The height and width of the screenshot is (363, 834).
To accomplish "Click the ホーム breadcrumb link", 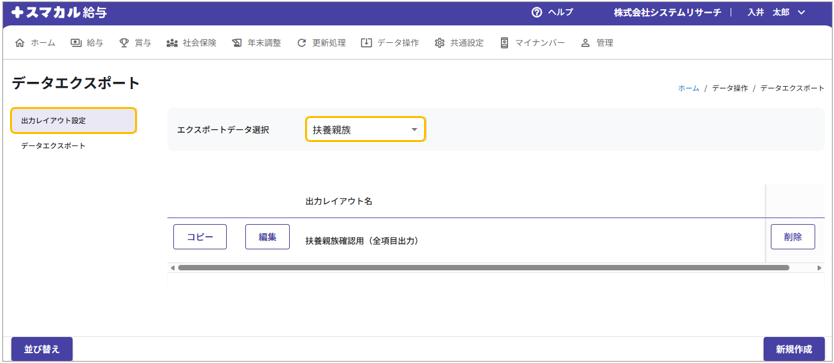I will pos(688,88).
